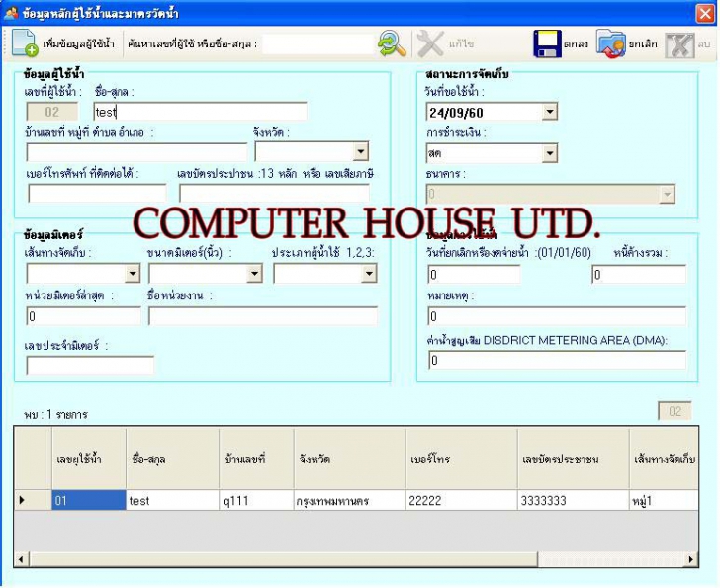Click the table cell '22222'
The image size is (720, 588).
coord(462,500)
